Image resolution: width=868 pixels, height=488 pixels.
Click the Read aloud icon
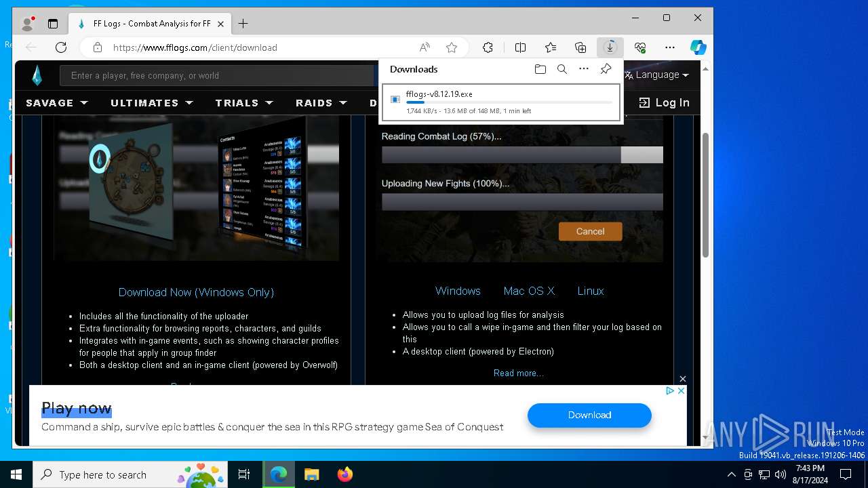[425, 47]
